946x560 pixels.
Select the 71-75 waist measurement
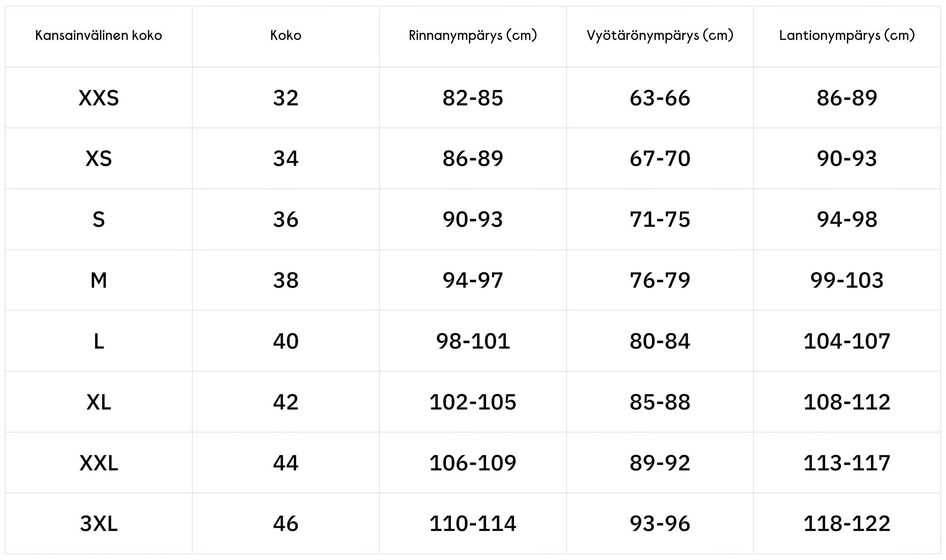point(660,219)
